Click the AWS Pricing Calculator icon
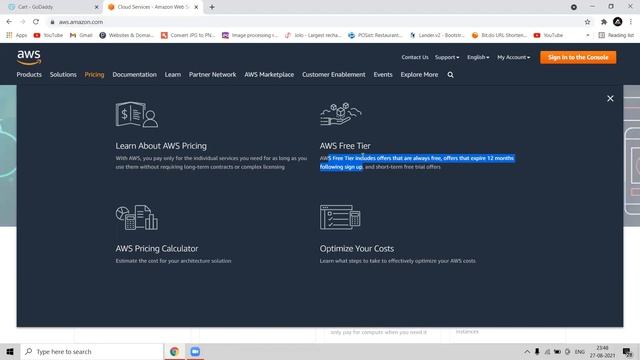The height and width of the screenshot is (360, 640). (136, 217)
